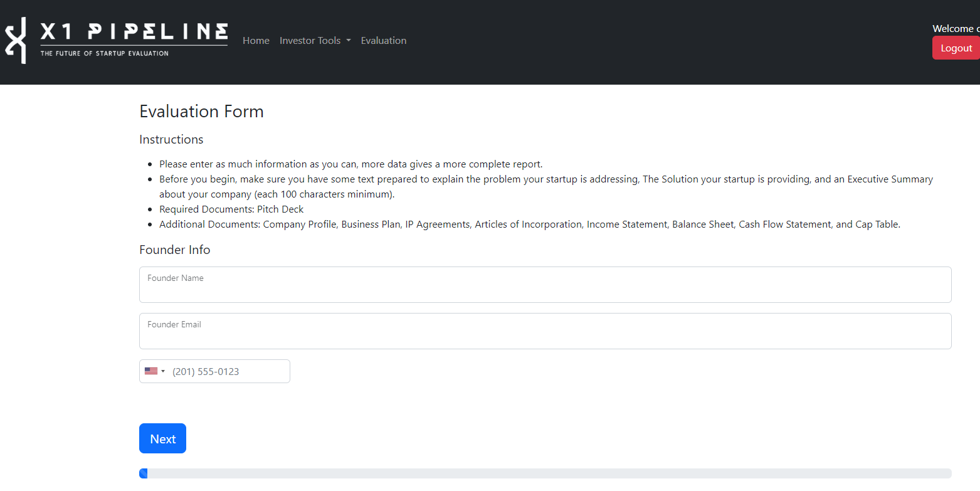Screen dimensions: 980x491
Task: Click the red Logout button
Action: pyautogui.click(x=956, y=48)
